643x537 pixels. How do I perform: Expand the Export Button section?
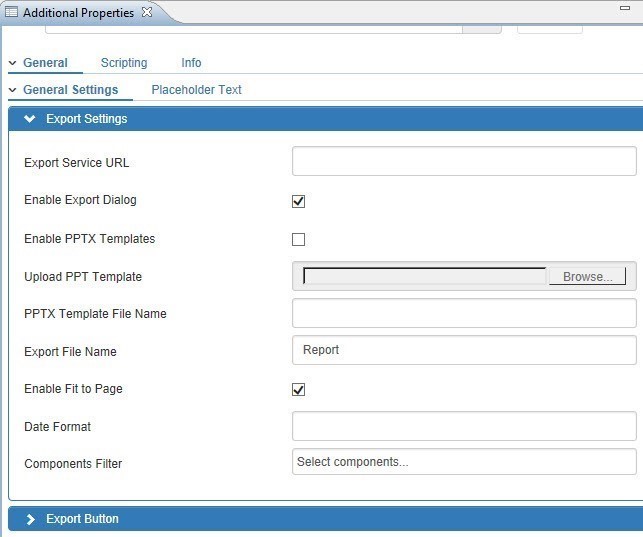(29, 519)
